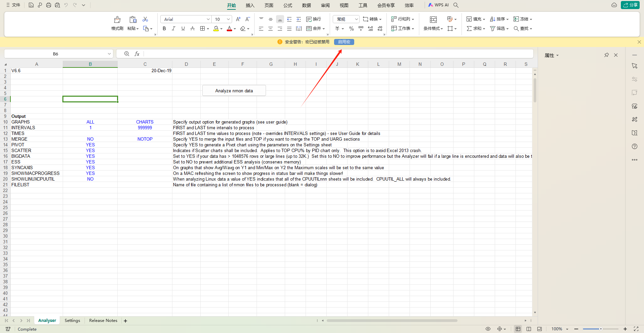Toggle eye protection mode in status bar
Screen dimensions: 644x333
pyautogui.click(x=488, y=329)
